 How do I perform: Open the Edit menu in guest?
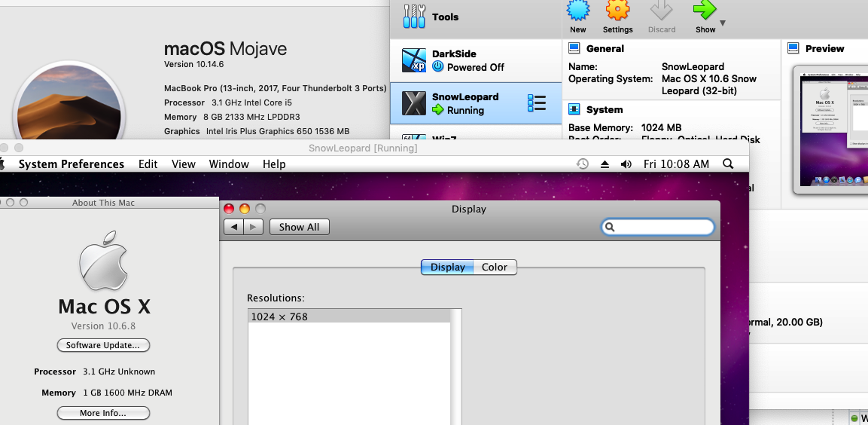pyautogui.click(x=148, y=164)
